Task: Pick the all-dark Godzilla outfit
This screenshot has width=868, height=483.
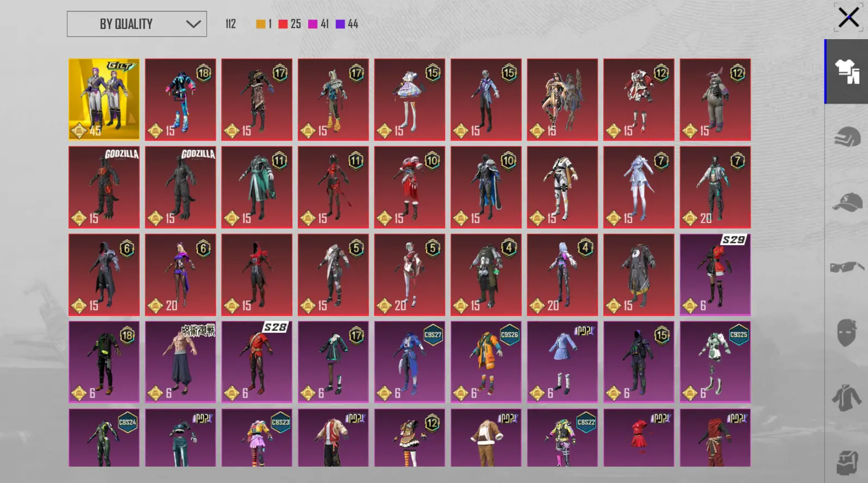Action: pos(180,187)
